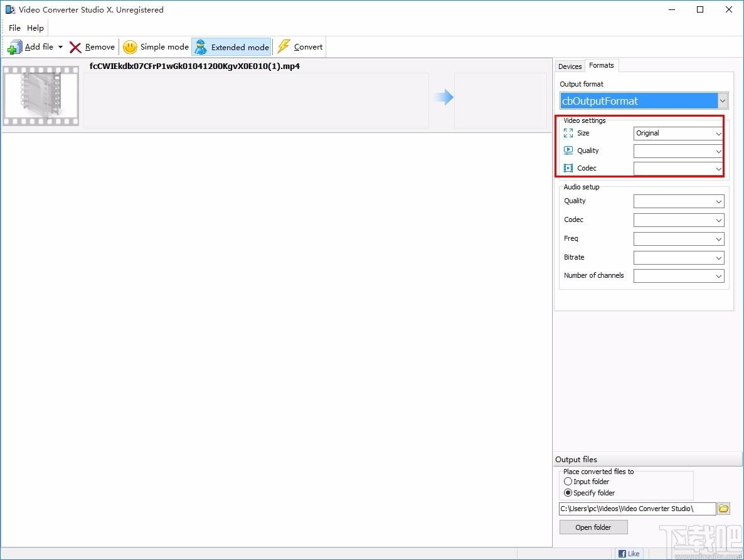Select the mp4 video thumbnail
The height and width of the screenshot is (560, 744).
pyautogui.click(x=41, y=96)
